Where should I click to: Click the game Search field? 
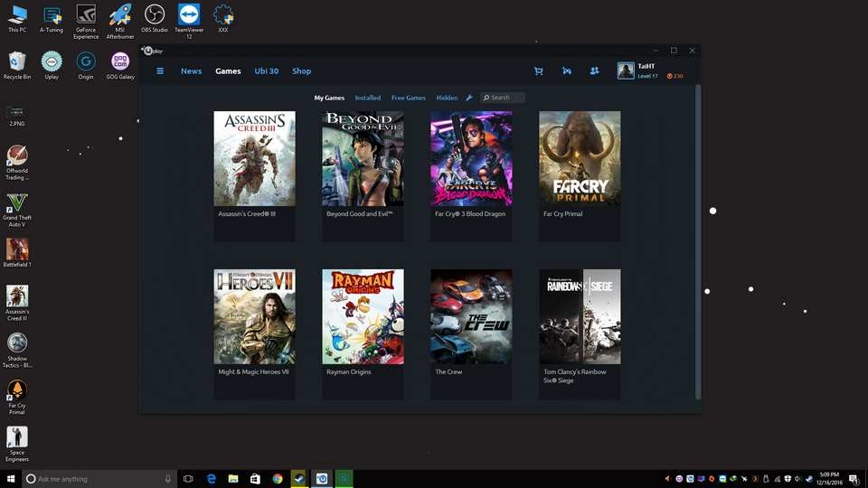503,98
